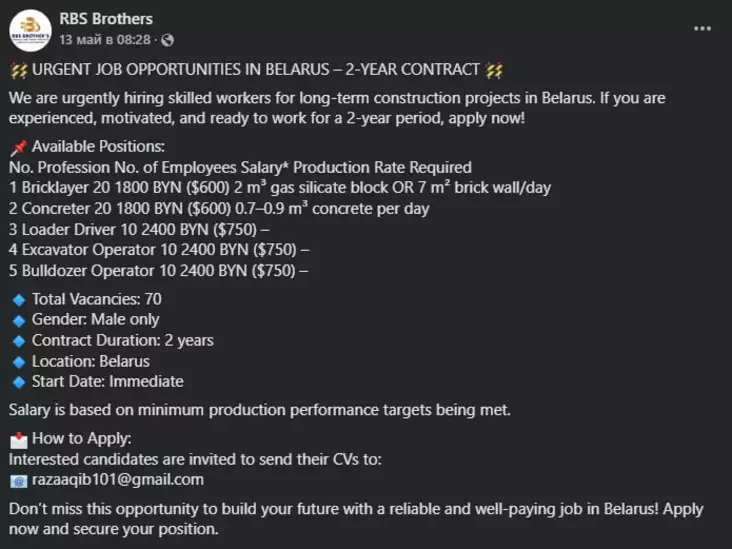Viewport: 732px width, 549px height.
Task: Click the URGENT JOB OPPORTUNITIES headline text
Action: (256, 70)
